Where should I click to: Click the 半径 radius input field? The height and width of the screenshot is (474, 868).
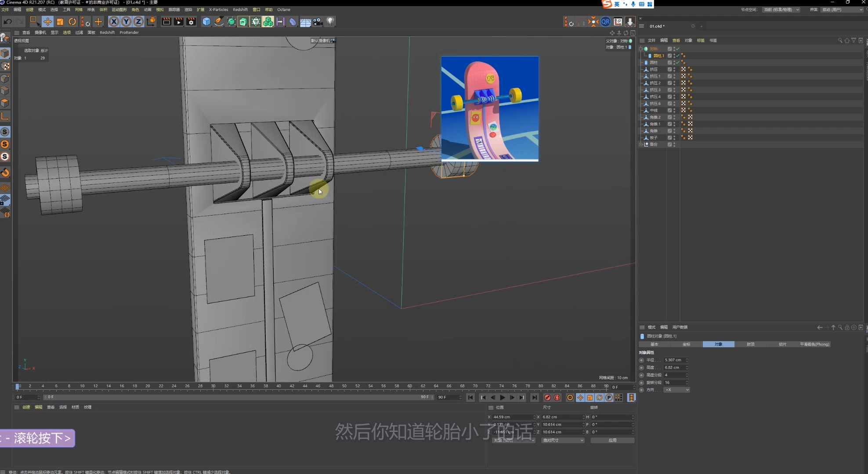(674, 360)
